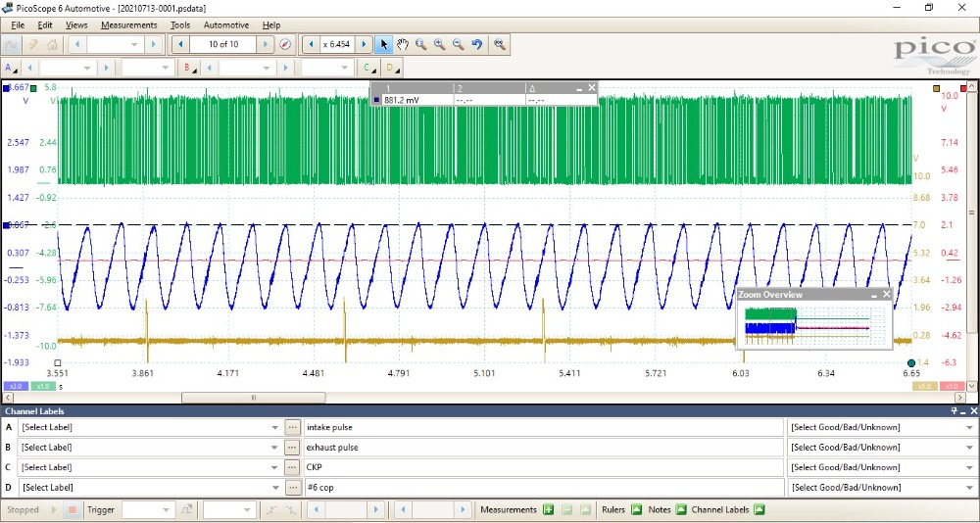The width and height of the screenshot is (980, 523).
Task: Open the buffer navigator compass icon
Action: (x=285, y=44)
